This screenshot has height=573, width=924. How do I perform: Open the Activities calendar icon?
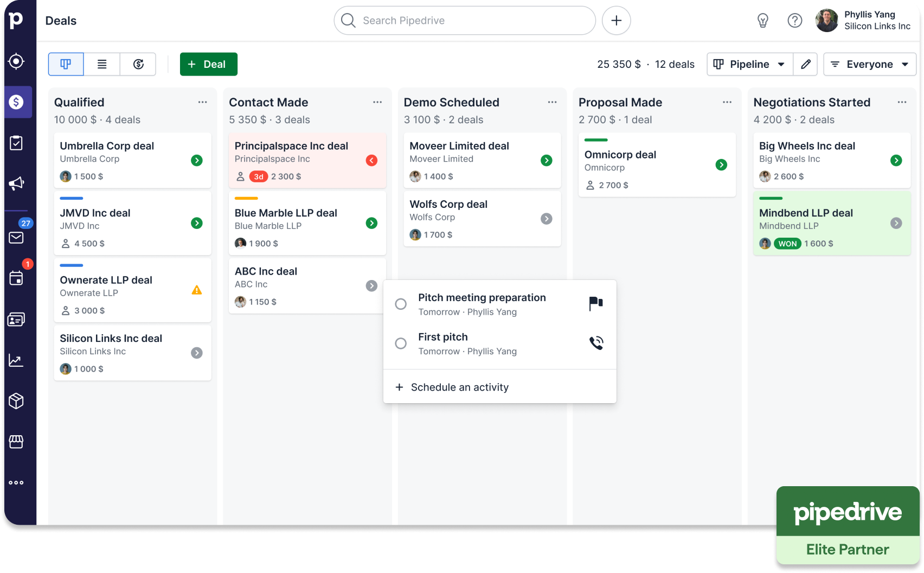coord(16,278)
